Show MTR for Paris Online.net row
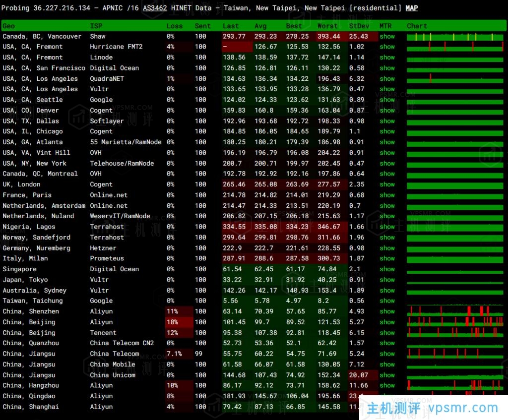Image resolution: width=508 pixels, height=420 pixels. (387, 195)
